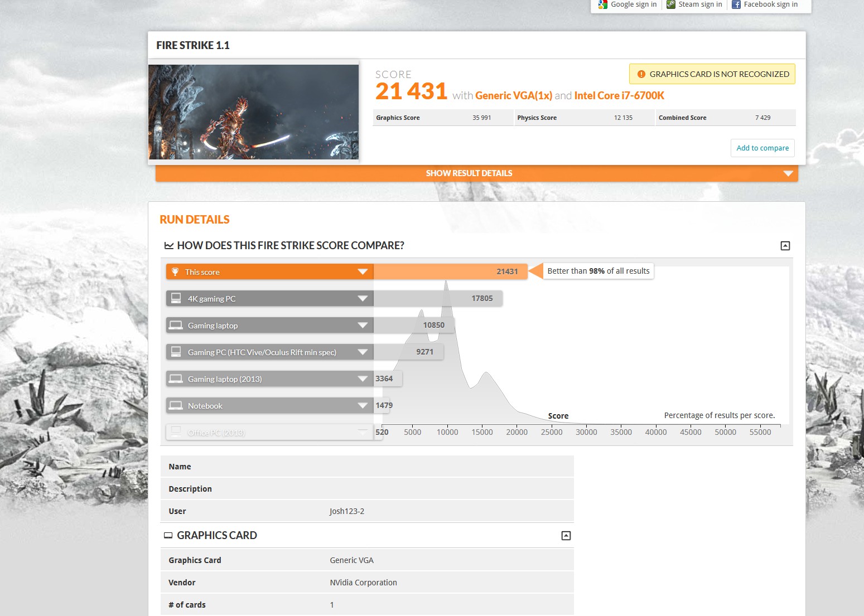
Task: Click the Better than 98% of all results tooltip
Action: pos(598,271)
